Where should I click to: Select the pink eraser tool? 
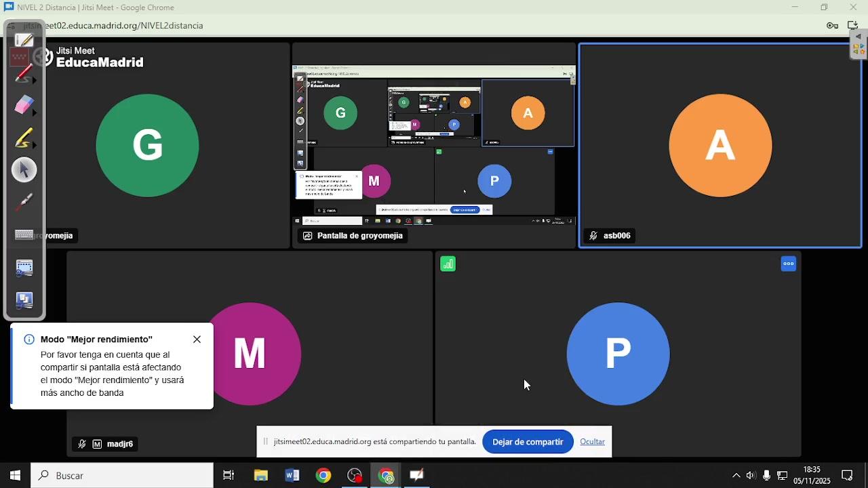click(x=24, y=105)
